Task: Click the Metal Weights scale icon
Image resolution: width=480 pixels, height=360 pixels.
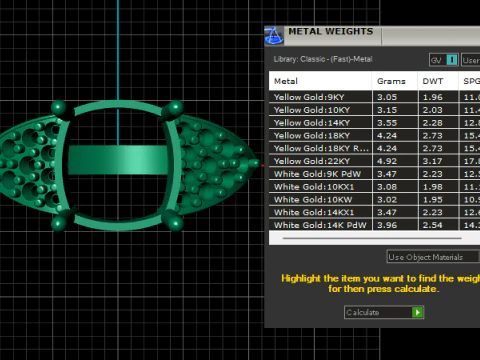Action: 273,36
